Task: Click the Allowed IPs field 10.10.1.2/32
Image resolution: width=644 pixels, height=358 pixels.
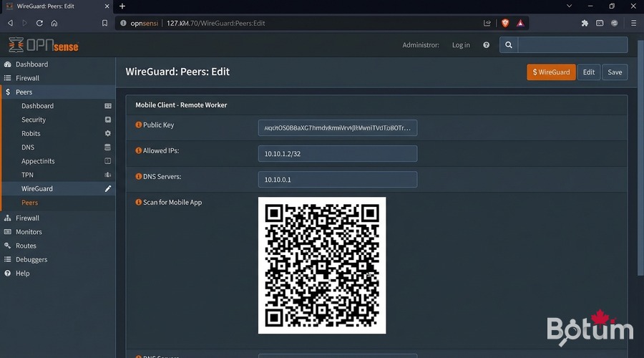Action: point(338,154)
